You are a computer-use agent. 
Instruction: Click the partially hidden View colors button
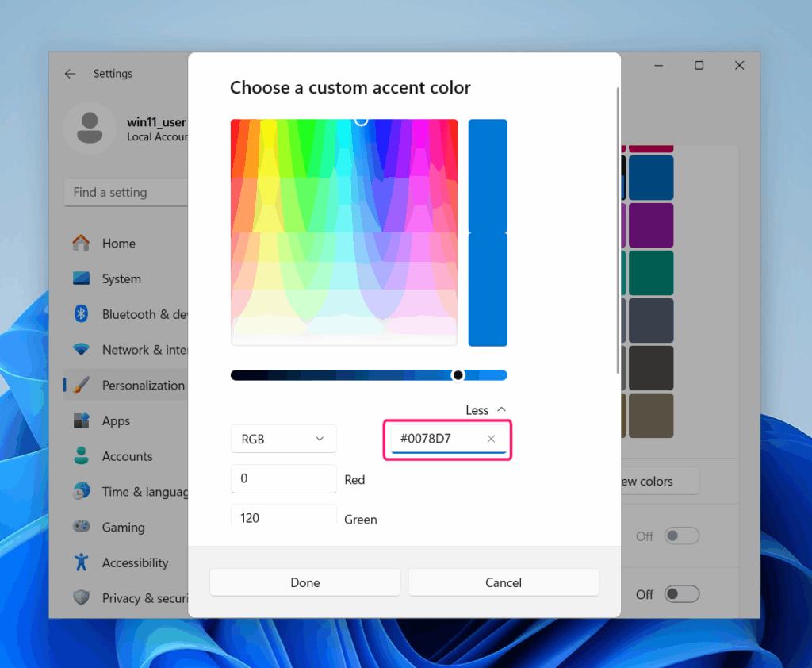(x=661, y=482)
